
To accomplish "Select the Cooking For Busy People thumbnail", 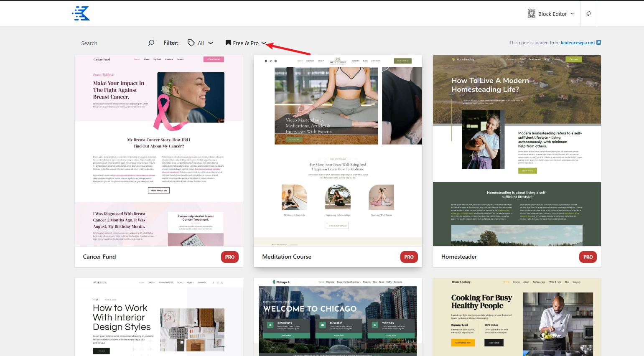I will (517, 317).
